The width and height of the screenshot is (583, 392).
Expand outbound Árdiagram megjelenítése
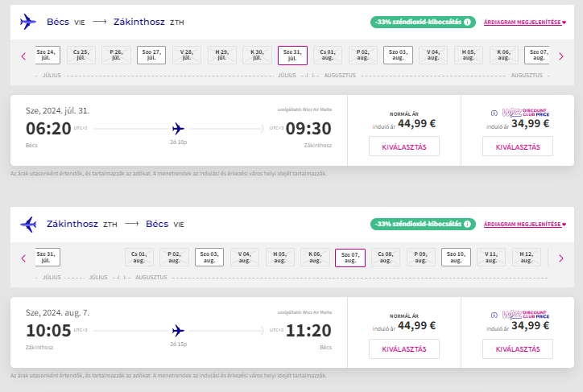pyautogui.click(x=525, y=23)
